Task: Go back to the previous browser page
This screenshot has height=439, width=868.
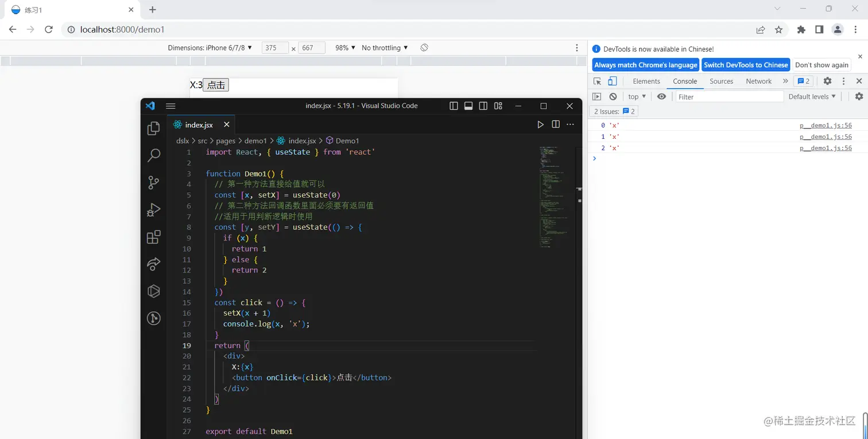Action: click(x=13, y=30)
